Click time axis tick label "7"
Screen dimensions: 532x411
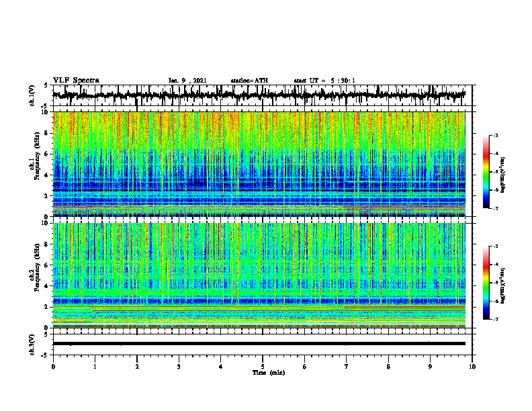(347, 367)
